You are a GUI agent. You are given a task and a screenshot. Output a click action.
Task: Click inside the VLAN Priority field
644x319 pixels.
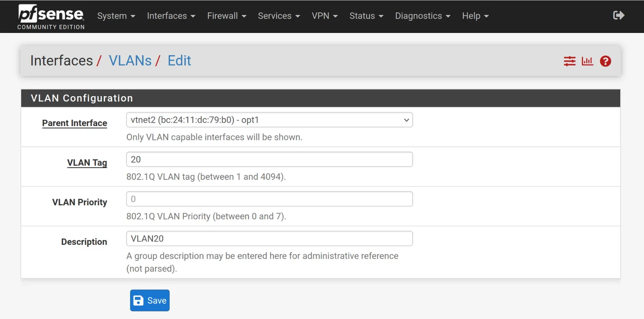click(x=269, y=198)
